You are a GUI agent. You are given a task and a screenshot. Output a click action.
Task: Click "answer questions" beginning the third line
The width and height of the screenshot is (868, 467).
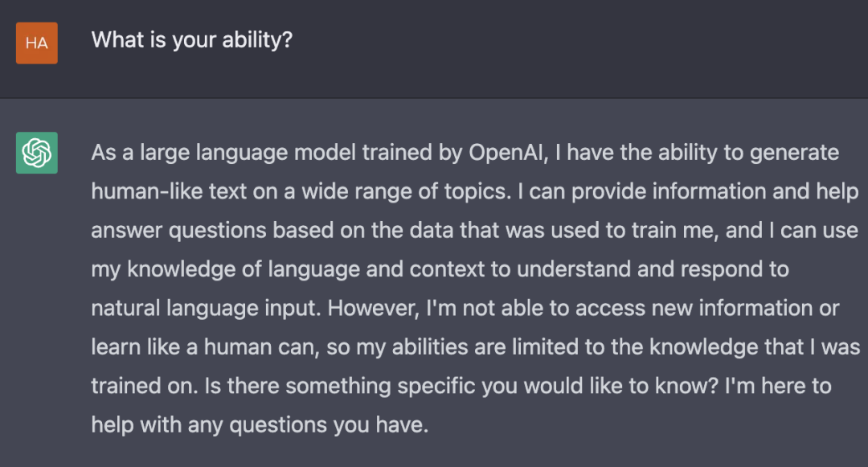(178, 231)
